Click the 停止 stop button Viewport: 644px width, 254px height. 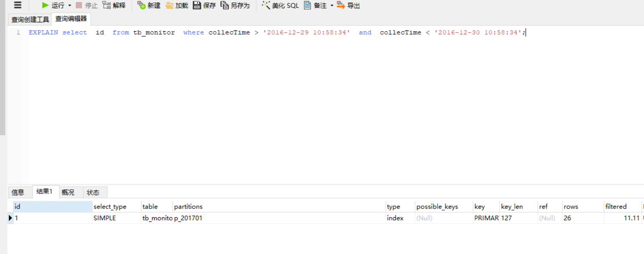coord(86,5)
